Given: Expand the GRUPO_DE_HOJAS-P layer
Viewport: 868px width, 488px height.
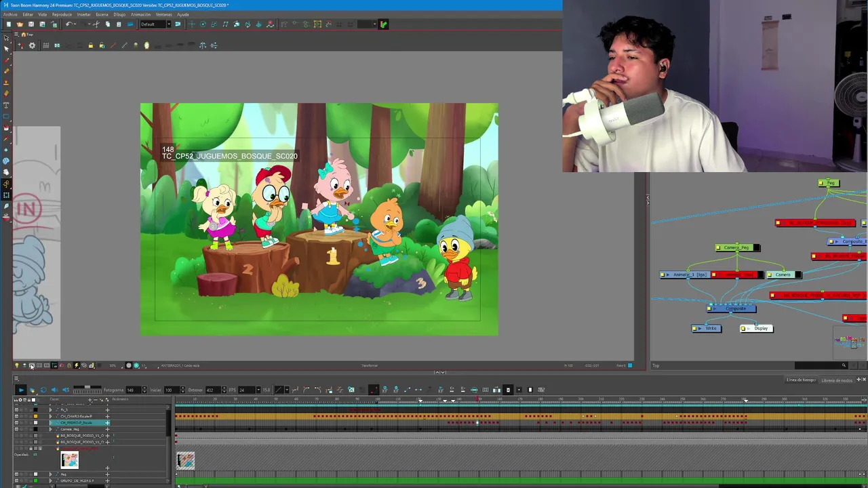Looking at the screenshot, I should point(50,481).
